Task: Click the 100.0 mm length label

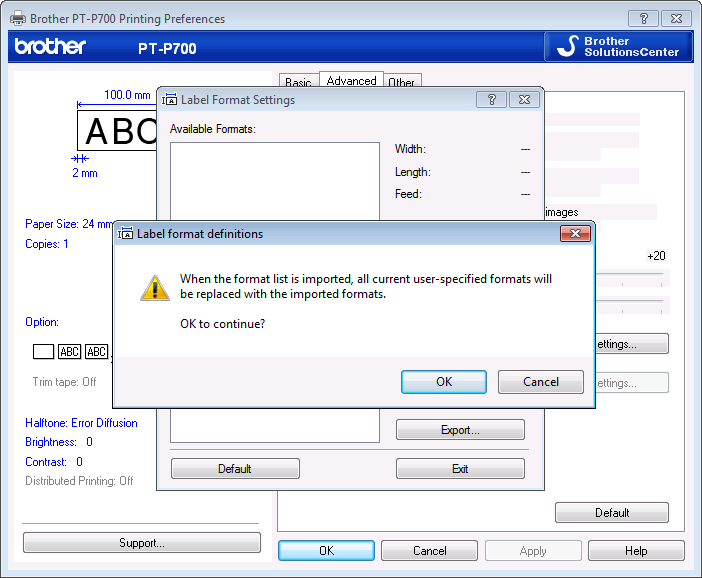Action: 127,95
